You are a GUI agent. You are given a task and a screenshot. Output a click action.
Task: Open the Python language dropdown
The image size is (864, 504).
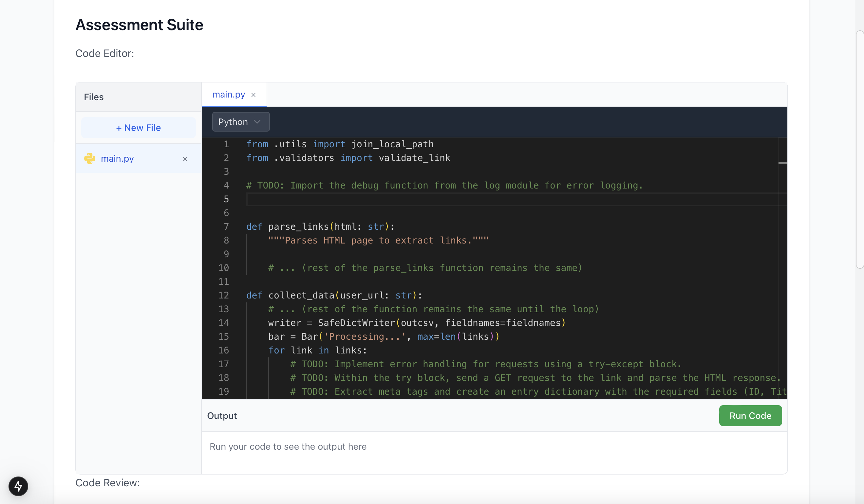point(240,122)
